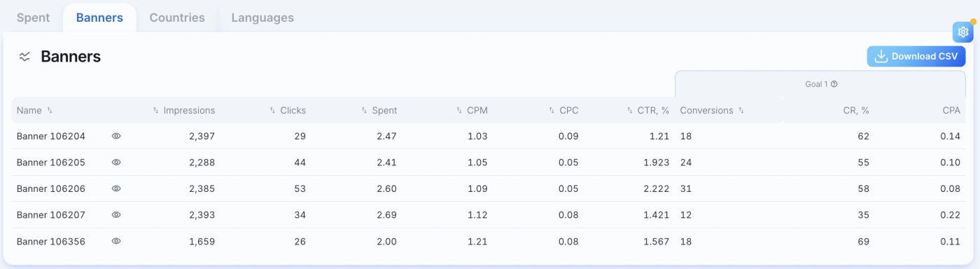Click clicks value 44
Viewport: 980px width, 269px height.
click(x=300, y=163)
